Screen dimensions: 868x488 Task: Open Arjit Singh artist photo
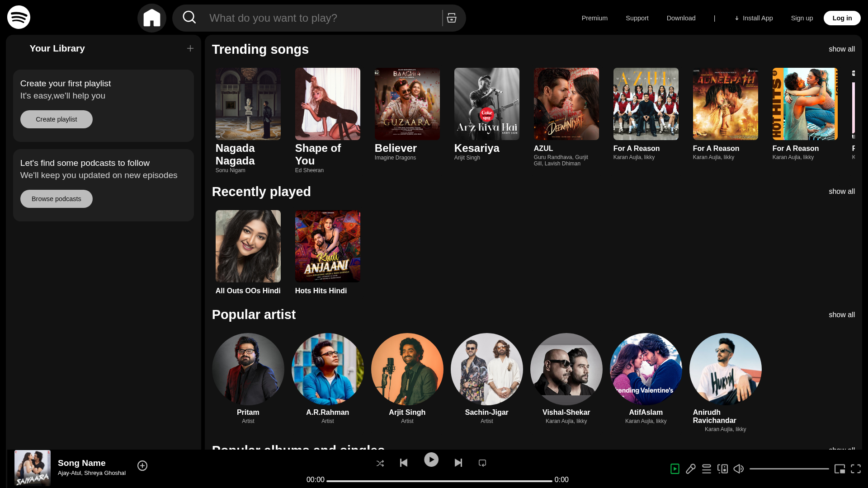click(x=407, y=369)
